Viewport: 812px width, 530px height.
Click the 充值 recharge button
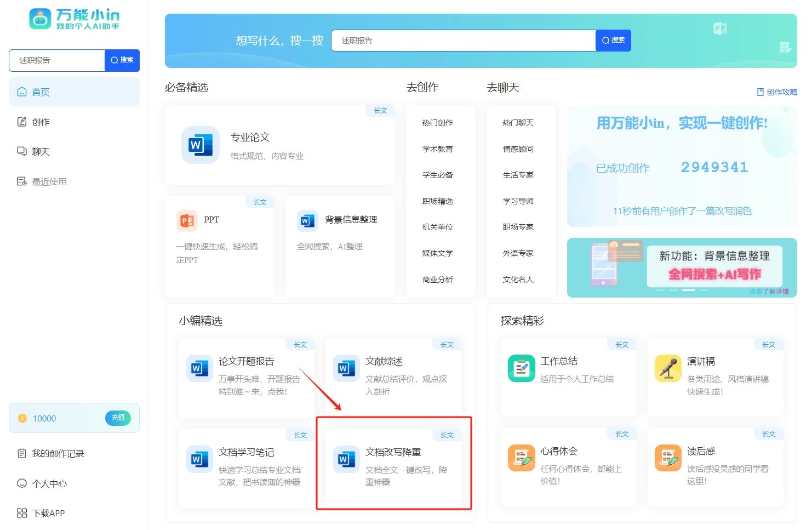[x=118, y=418]
